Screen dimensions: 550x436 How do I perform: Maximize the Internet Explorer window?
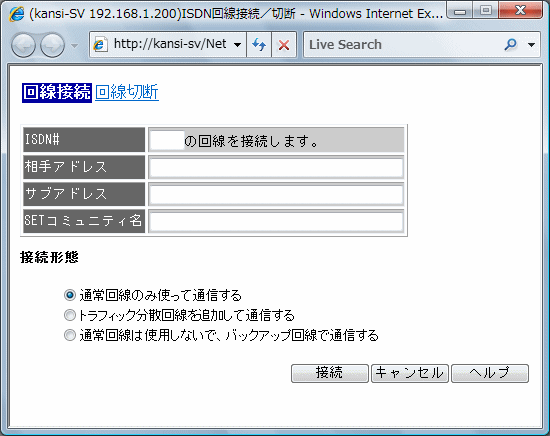(x=485, y=11)
